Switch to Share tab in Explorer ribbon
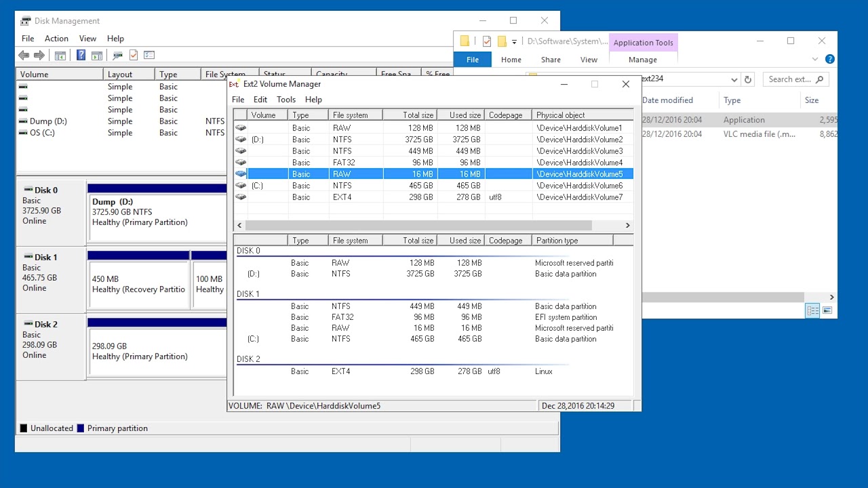The height and width of the screenshot is (488, 868). (551, 60)
